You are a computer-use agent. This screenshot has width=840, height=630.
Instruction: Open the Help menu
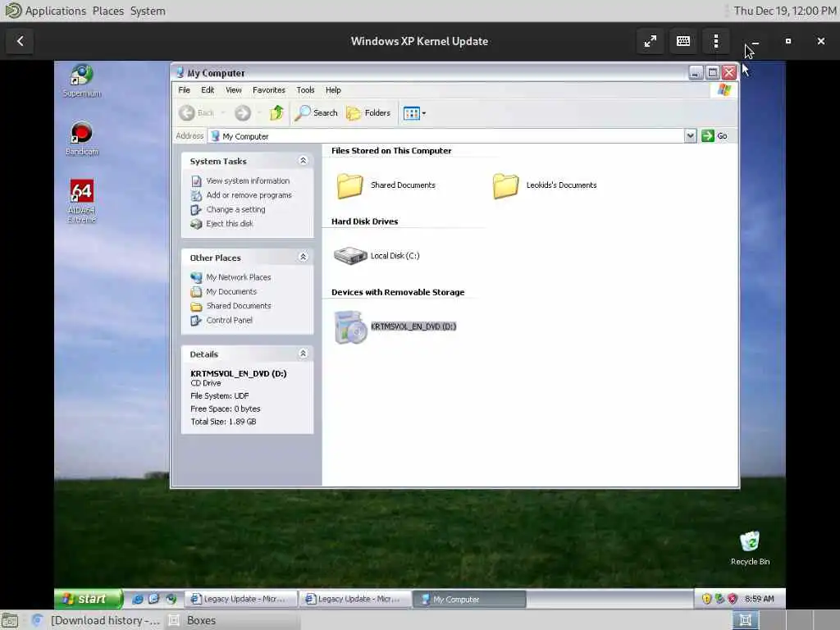[x=333, y=90]
